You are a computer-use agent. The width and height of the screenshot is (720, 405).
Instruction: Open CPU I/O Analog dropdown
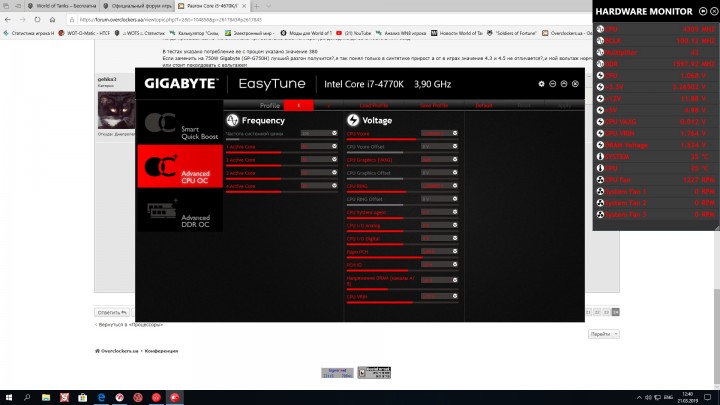[455, 225]
